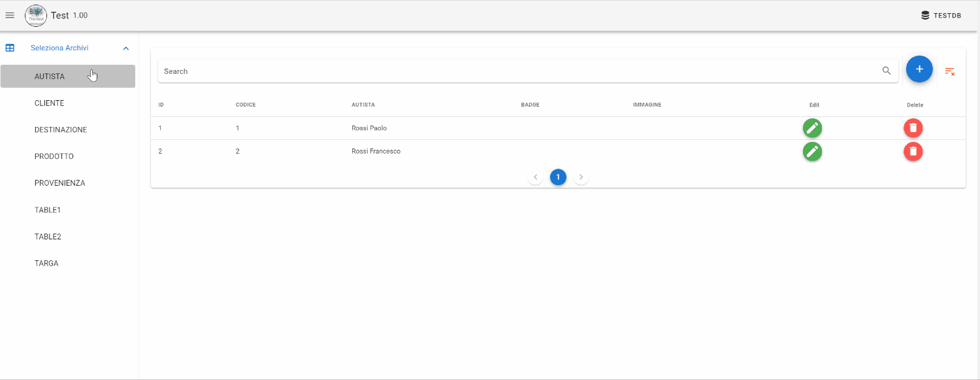
Task: Go to previous page arrow
Action: [x=536, y=177]
